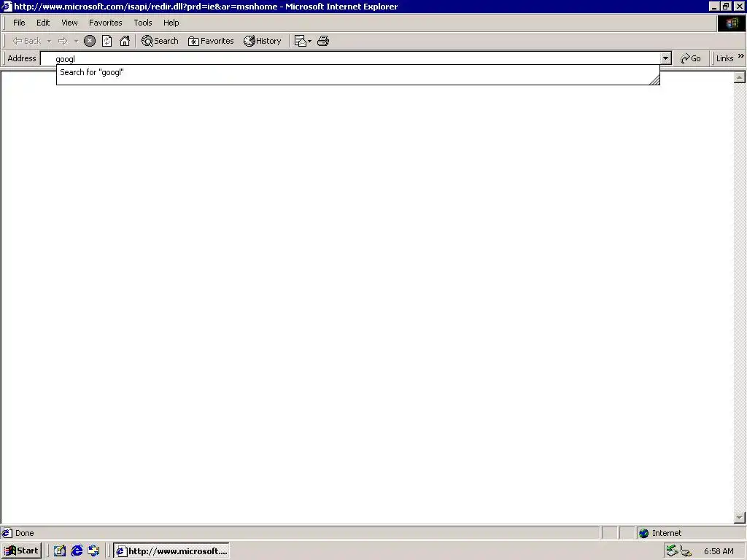Open the View menu
This screenshot has height=560, width=747.
(69, 23)
